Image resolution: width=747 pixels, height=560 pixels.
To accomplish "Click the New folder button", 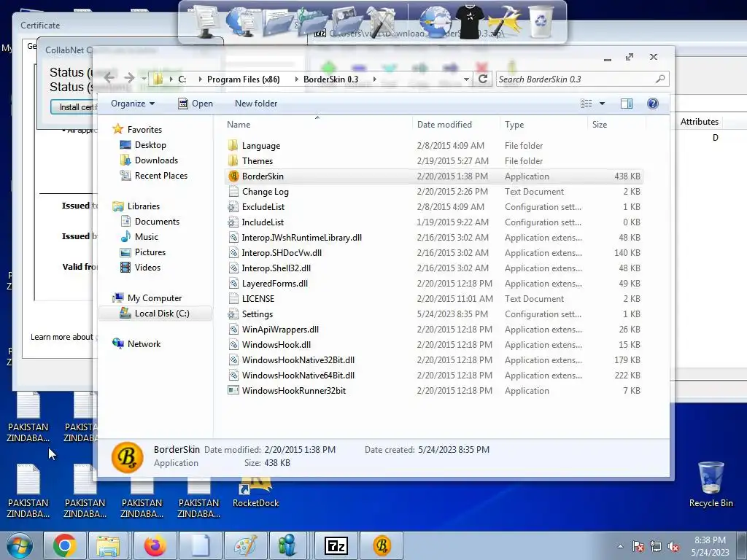I will pyautogui.click(x=256, y=104).
